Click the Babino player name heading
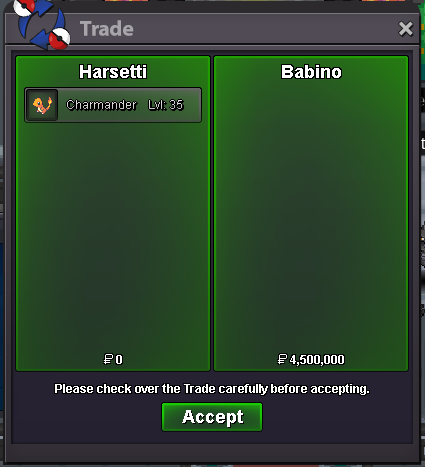The image size is (425, 467). 311,72
